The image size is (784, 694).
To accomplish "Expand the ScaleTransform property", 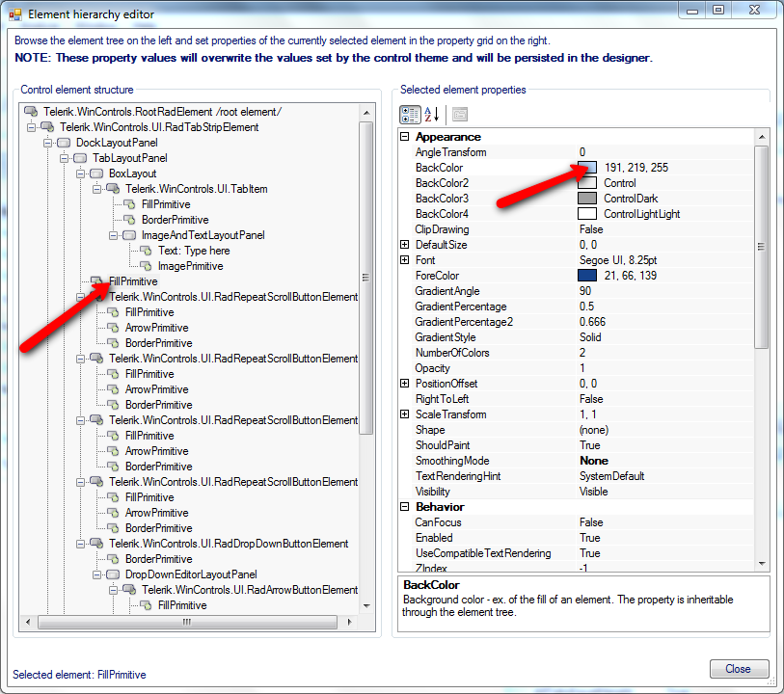I will [x=404, y=414].
